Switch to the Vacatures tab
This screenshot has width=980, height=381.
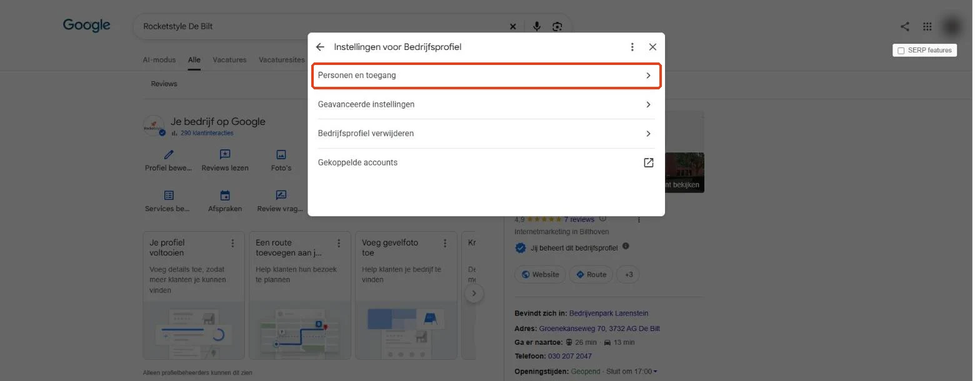pyautogui.click(x=229, y=60)
